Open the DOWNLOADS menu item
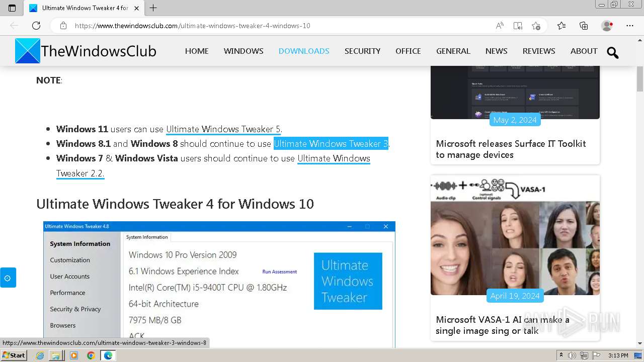The image size is (644, 362). [x=304, y=51]
